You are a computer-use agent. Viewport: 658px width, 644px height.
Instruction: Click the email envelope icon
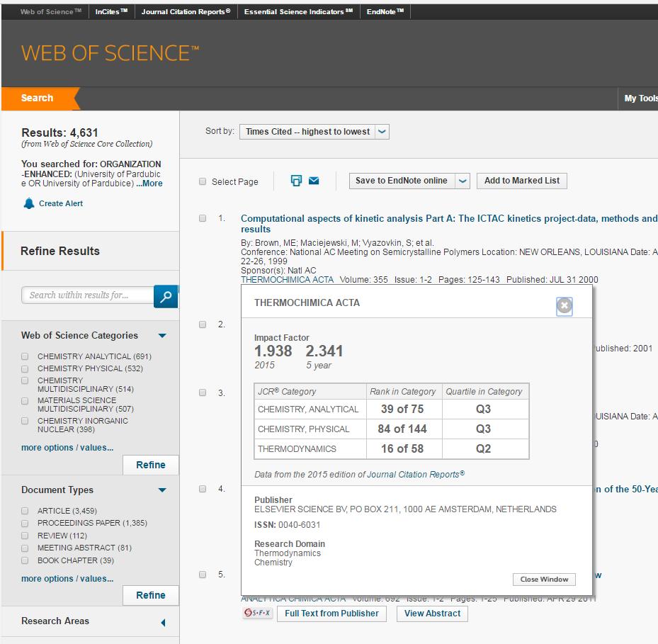[314, 181]
